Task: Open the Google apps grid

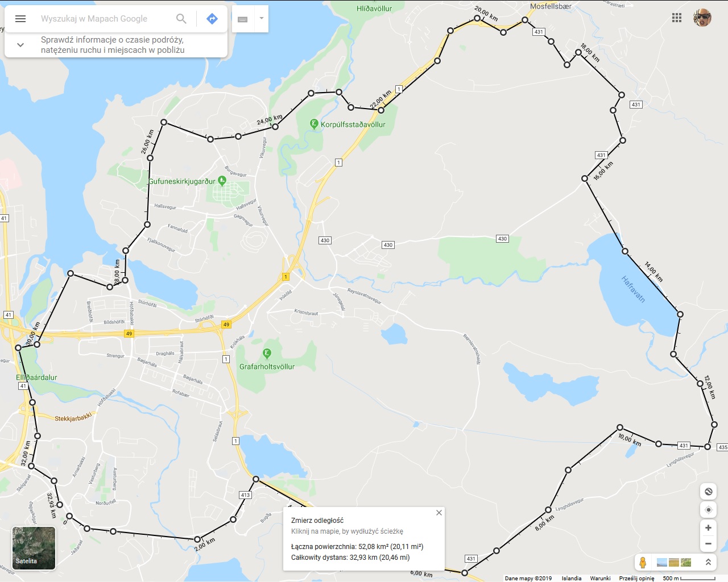Action: tap(677, 18)
